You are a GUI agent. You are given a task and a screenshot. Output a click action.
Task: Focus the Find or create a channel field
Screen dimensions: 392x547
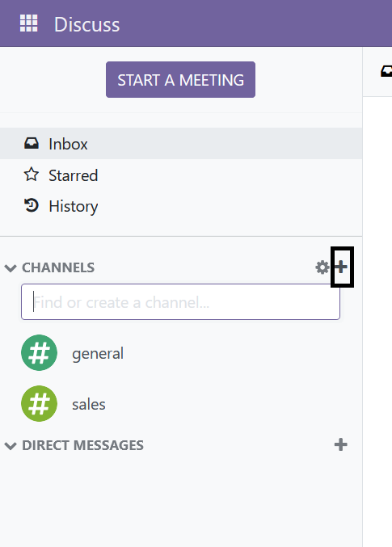(180, 301)
